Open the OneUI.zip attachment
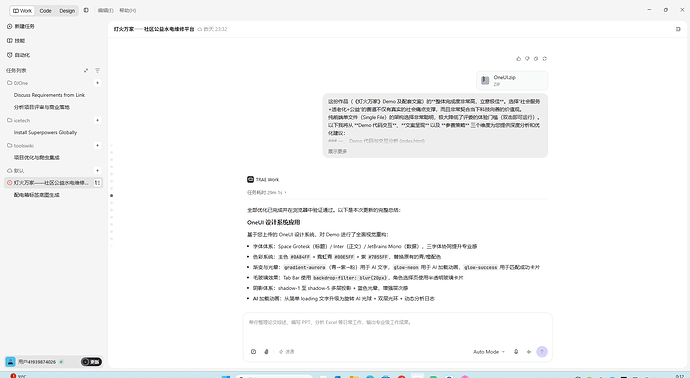690x378 pixels. [x=512, y=81]
